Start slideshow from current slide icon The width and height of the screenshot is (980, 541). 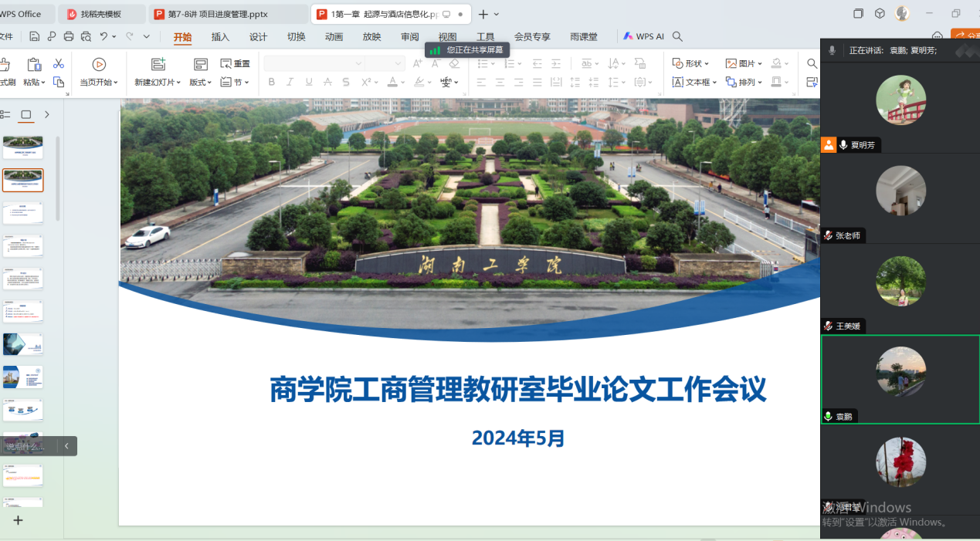(x=99, y=65)
